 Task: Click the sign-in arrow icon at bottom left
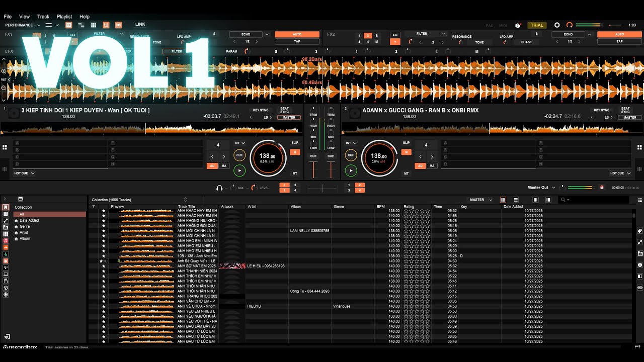click(x=7, y=336)
